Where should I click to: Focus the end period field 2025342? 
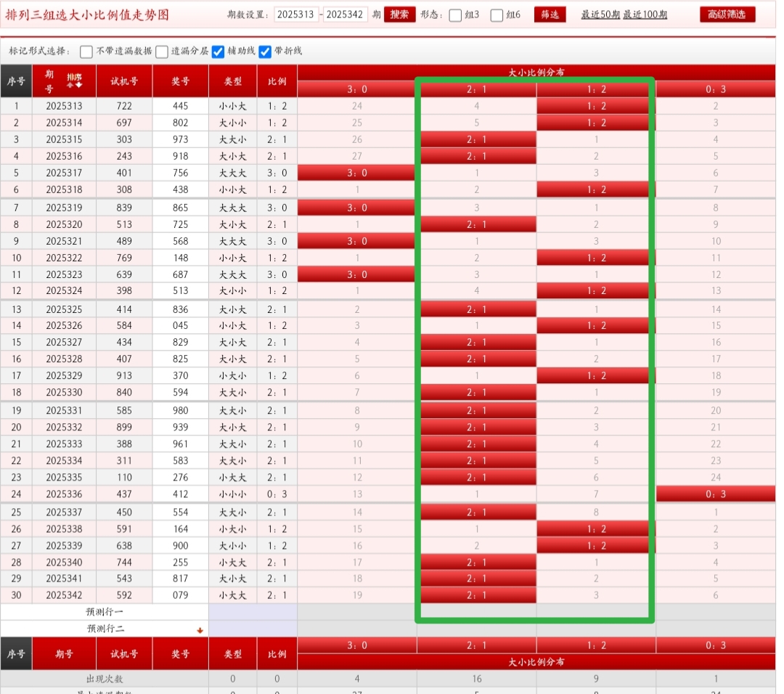[x=345, y=15]
